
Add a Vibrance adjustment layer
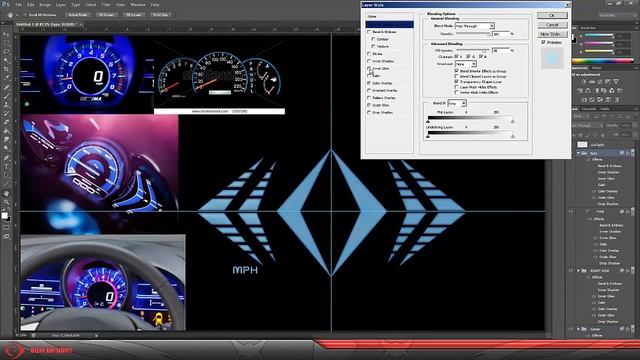(x=616, y=82)
